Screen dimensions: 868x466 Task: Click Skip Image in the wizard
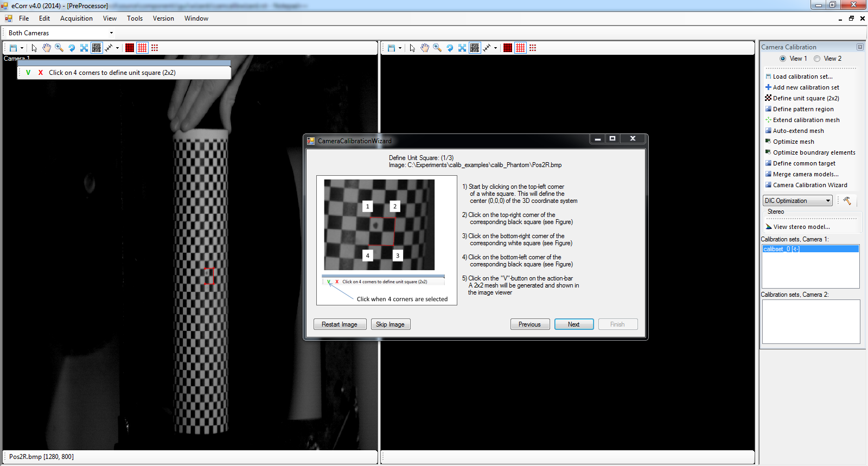[x=391, y=324]
